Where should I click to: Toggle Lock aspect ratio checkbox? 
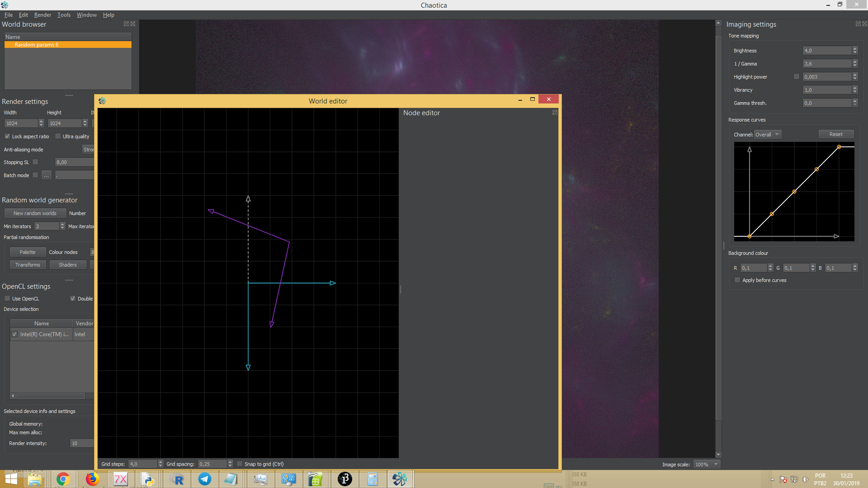7,136
